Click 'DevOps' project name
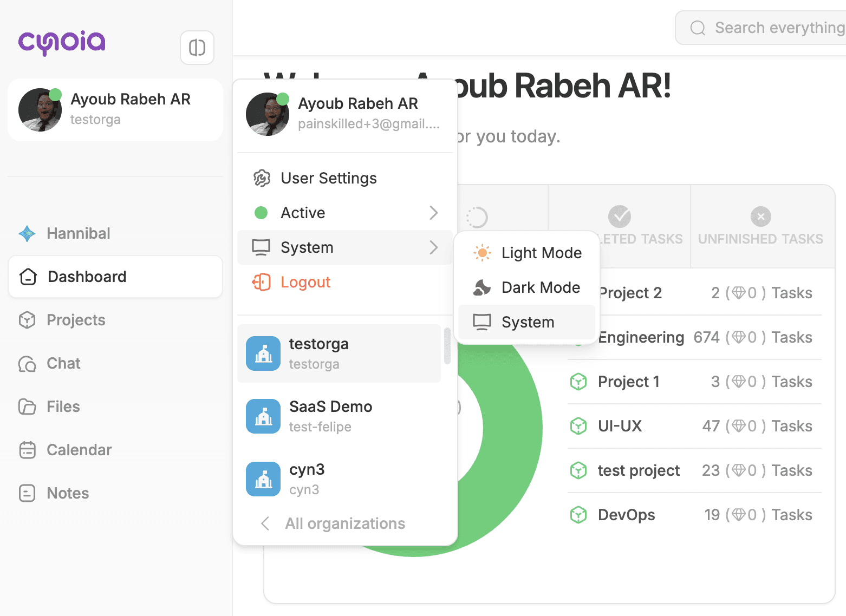Screen dimensions: 846x616 [x=627, y=515]
